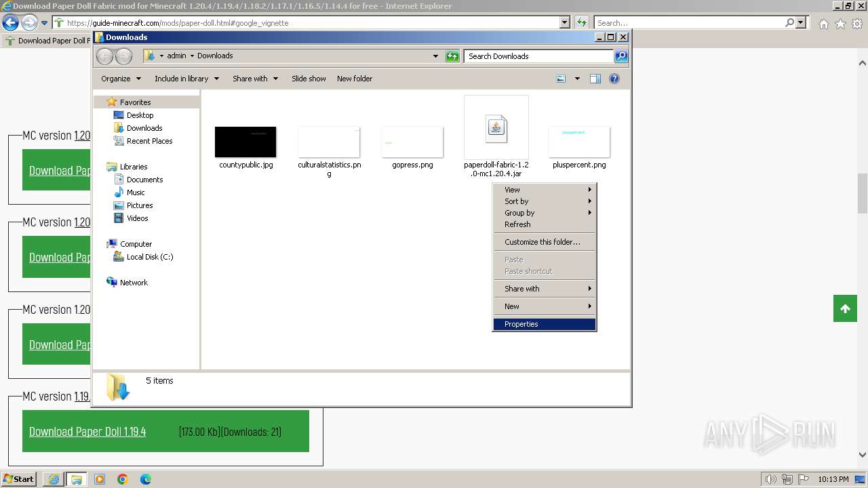The image size is (868, 488).
Task: Click the Internet Explorer forward button
Action: (x=29, y=22)
